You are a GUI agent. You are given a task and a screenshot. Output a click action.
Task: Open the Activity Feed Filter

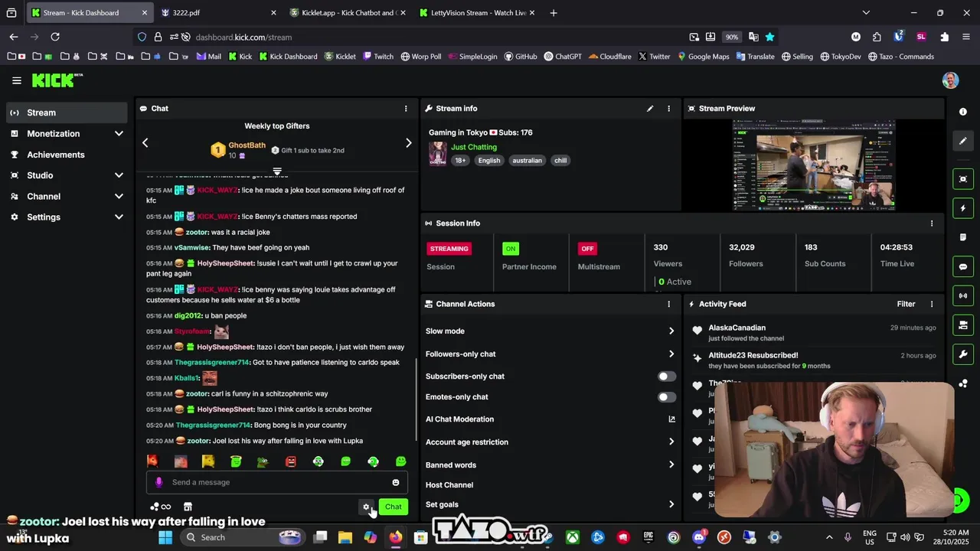(906, 304)
